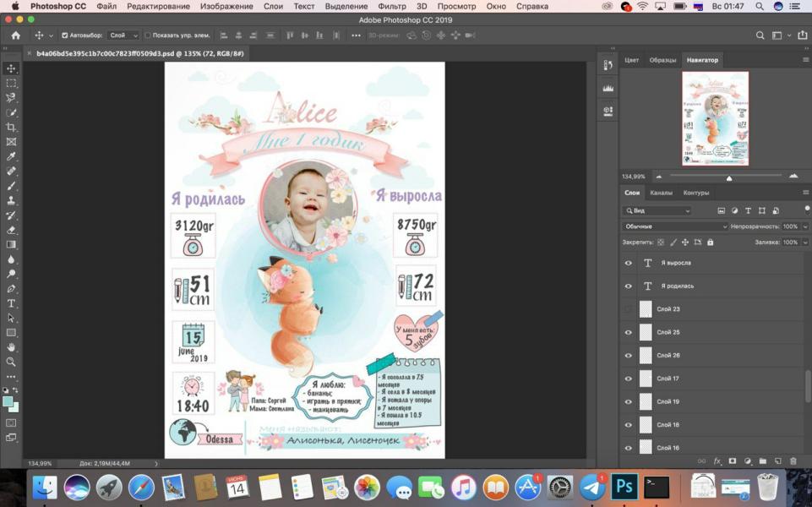Open the Move tool preset picker arrow
The height and width of the screenshot is (507, 812).
point(51,35)
